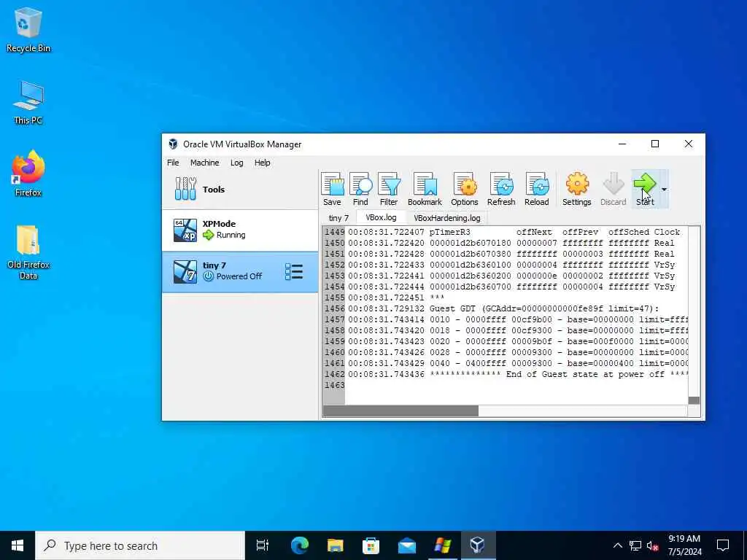Open the File menu
747x560 pixels.
point(173,163)
